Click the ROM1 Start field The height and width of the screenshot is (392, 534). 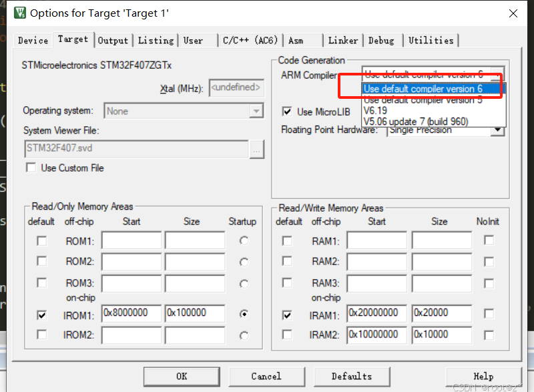point(131,240)
